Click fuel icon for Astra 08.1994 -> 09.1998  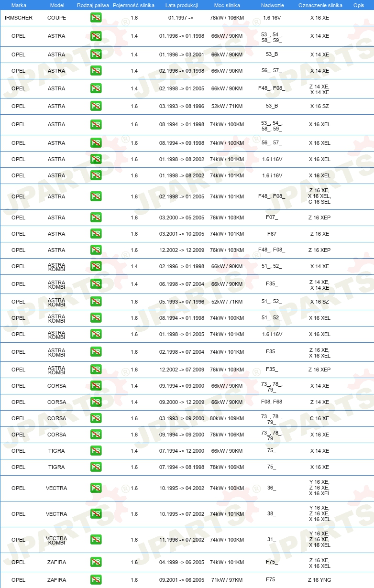pyautogui.click(x=96, y=143)
